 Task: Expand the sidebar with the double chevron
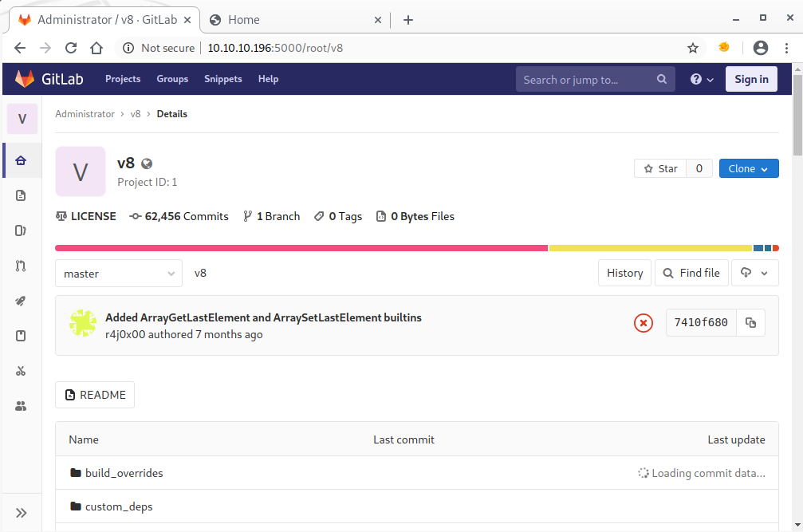[21, 513]
